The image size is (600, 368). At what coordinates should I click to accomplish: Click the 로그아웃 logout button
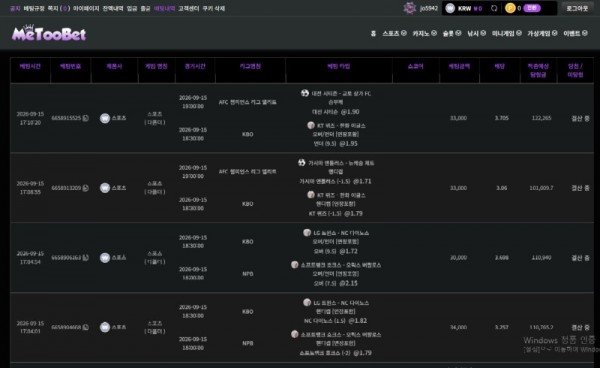pos(577,8)
